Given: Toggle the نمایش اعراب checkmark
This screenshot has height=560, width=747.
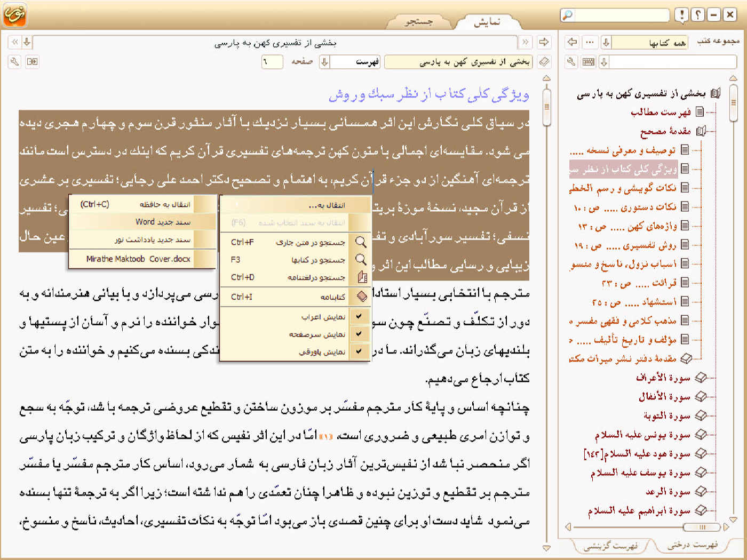Looking at the screenshot, I should point(359,317).
